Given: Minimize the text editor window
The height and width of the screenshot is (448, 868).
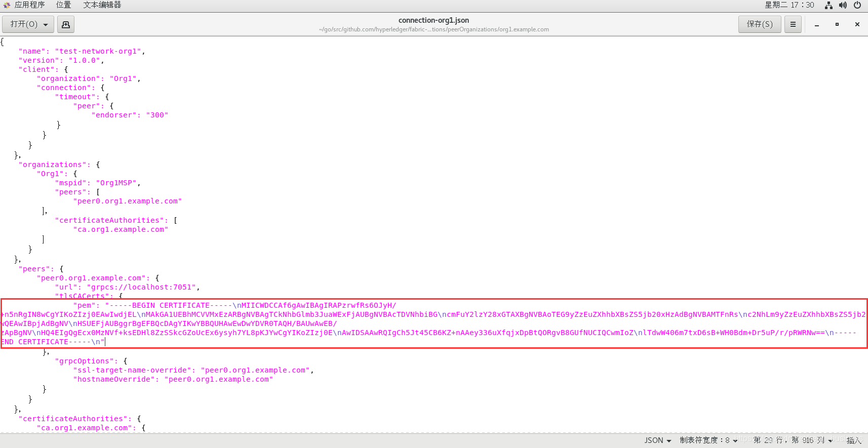Looking at the screenshot, I should (817, 25).
